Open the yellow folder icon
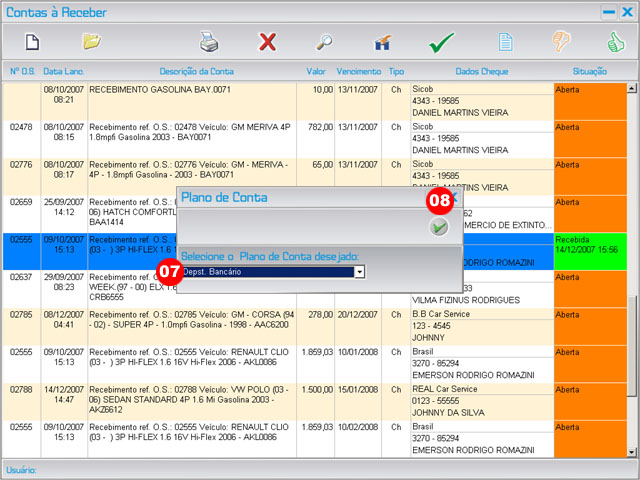Image resolution: width=640 pixels, height=480 pixels. point(92,42)
